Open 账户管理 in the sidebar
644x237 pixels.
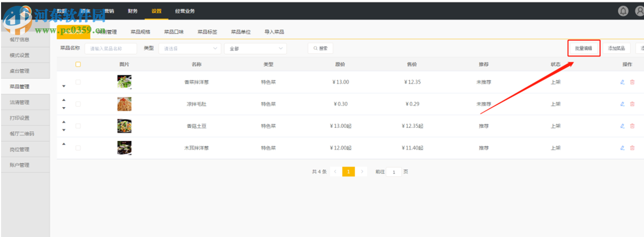click(25, 165)
